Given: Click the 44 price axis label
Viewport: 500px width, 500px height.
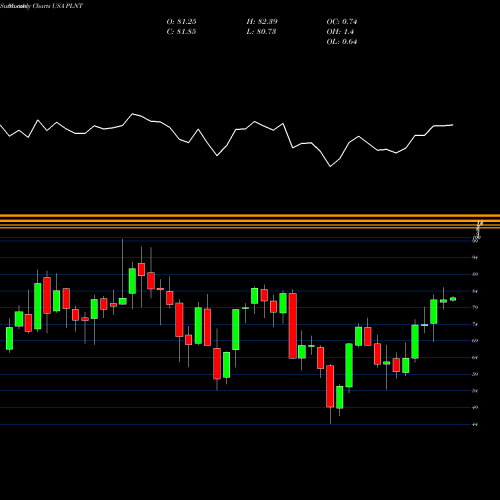Looking at the screenshot, I should [x=475, y=424].
